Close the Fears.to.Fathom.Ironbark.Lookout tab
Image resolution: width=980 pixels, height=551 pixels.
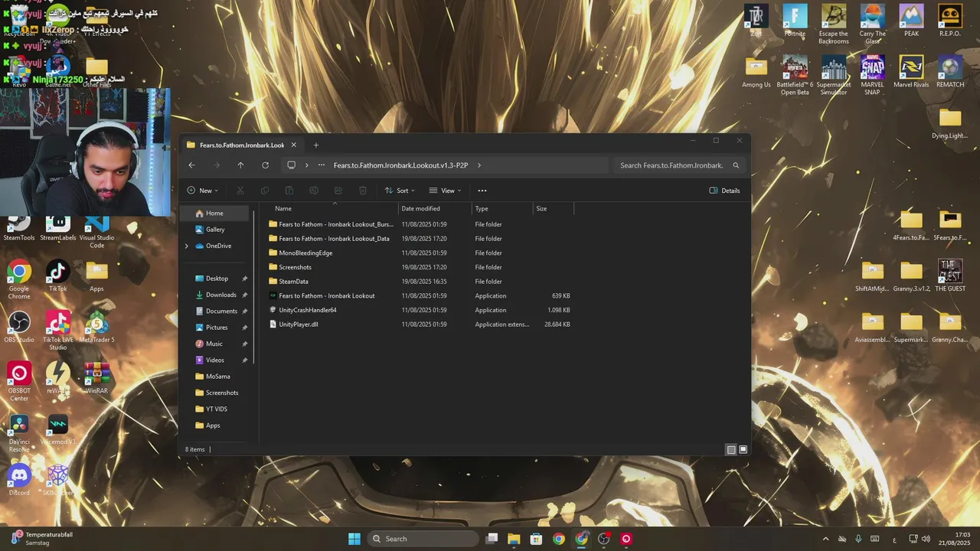[x=293, y=145]
